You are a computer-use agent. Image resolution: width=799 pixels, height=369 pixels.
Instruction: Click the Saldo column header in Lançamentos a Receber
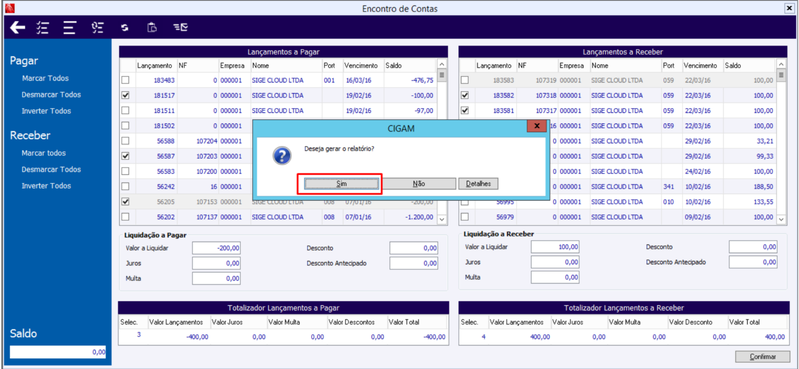click(749, 66)
